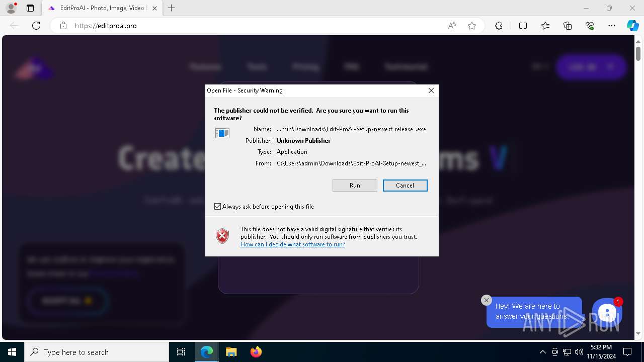The height and width of the screenshot is (362, 644).
Task: Open Edge profile avatar
Action: [x=11, y=8]
